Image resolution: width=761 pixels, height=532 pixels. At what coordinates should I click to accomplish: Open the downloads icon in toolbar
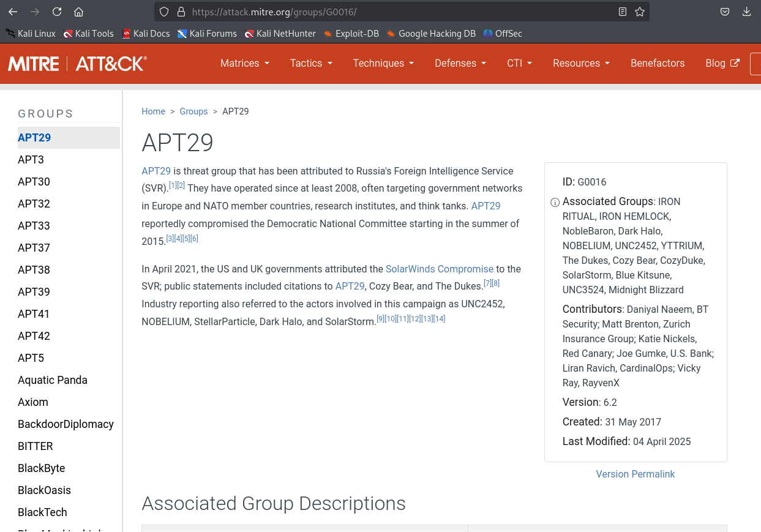pos(746,12)
